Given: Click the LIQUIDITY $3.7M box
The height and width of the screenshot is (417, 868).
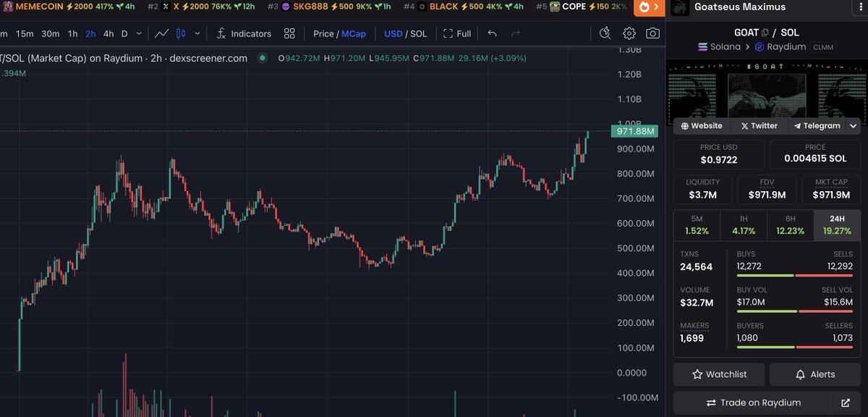Looking at the screenshot, I should 702,189.
